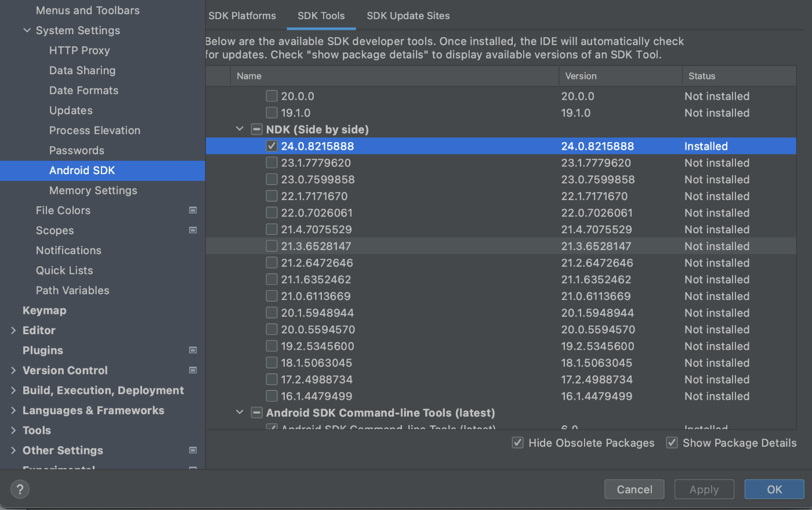Click the Cancel button
812x510 pixels.
[x=635, y=489]
